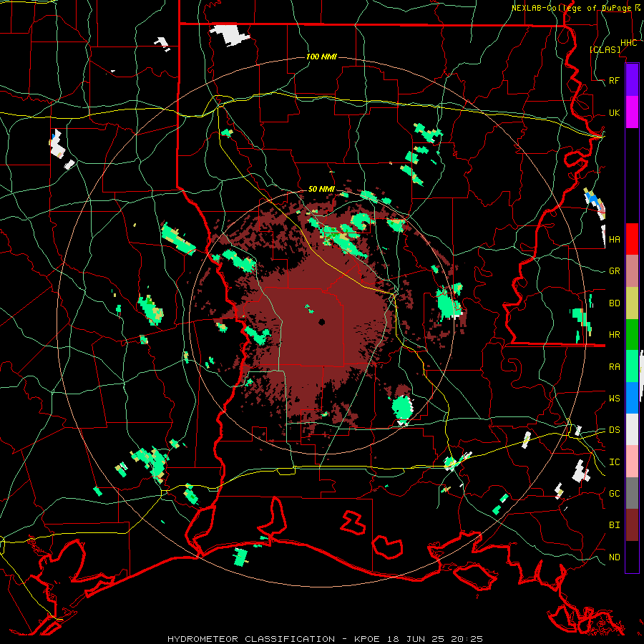Click the "[CLAS]" legend heading

click(605, 50)
